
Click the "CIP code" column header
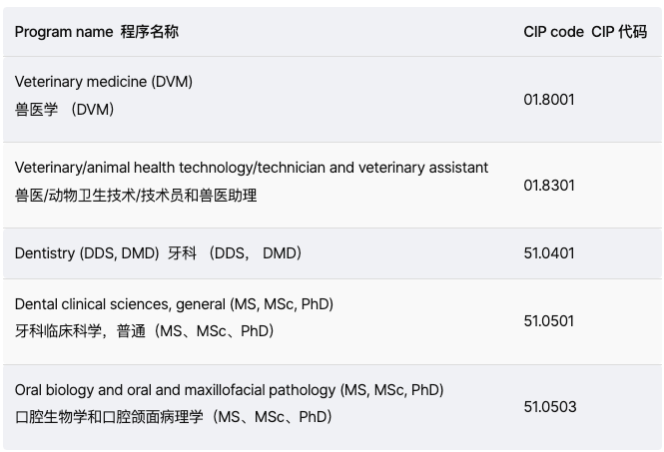(553, 32)
